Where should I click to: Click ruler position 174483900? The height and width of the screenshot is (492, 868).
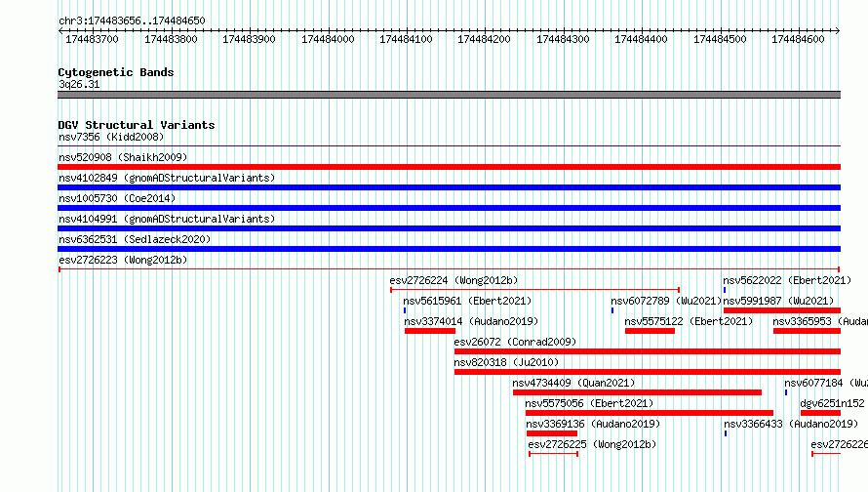pyautogui.click(x=249, y=39)
